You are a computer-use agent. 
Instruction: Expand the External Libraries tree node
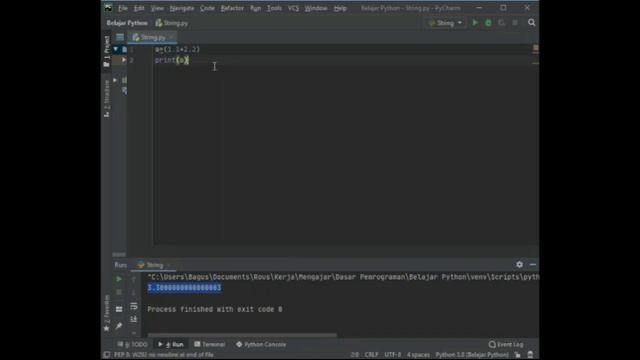[115, 80]
